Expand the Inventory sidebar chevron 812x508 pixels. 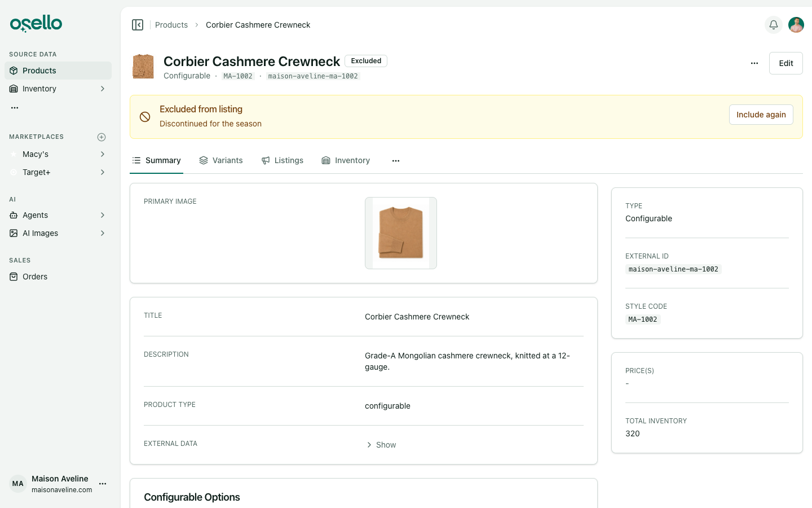(103, 89)
